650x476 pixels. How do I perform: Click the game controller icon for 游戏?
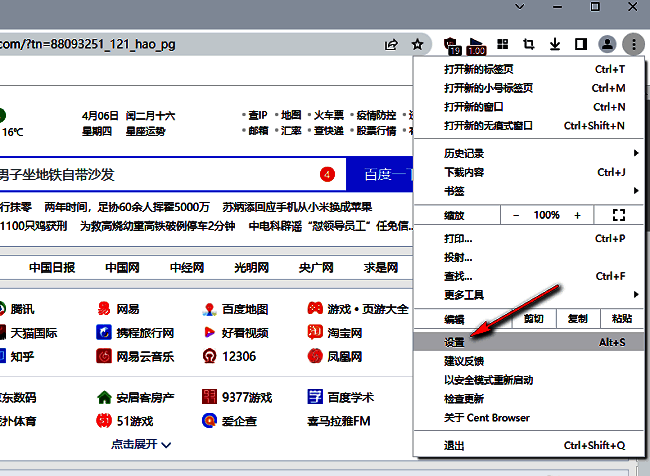[x=315, y=308]
